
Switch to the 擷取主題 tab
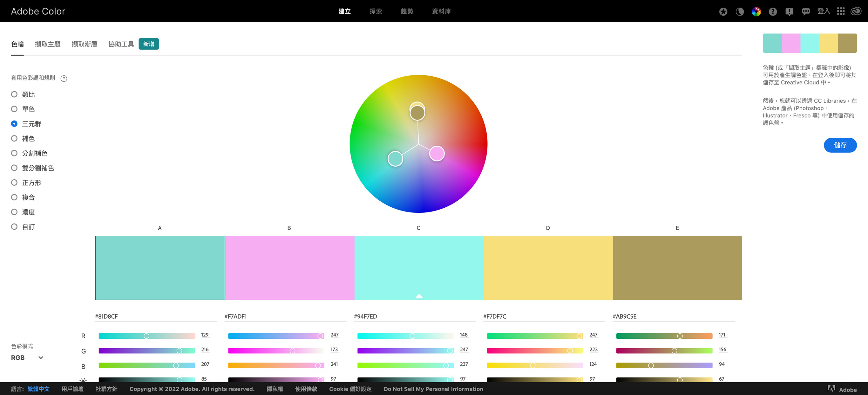coord(48,44)
